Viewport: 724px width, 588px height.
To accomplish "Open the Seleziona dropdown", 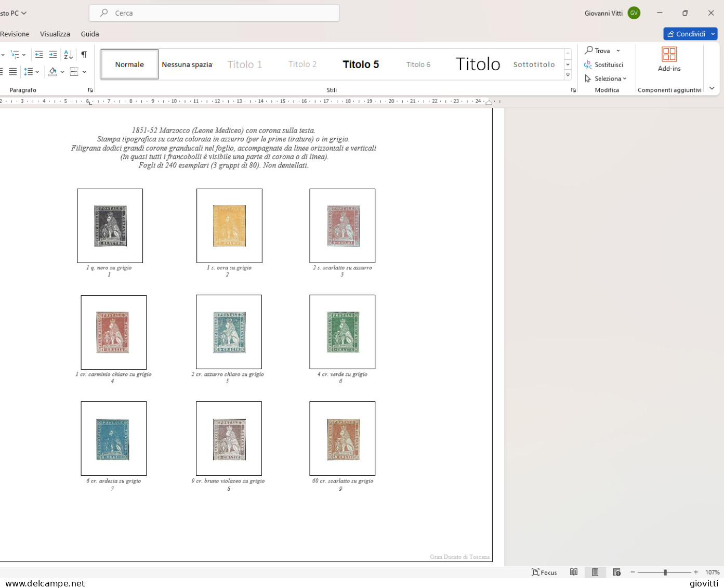I will (605, 79).
